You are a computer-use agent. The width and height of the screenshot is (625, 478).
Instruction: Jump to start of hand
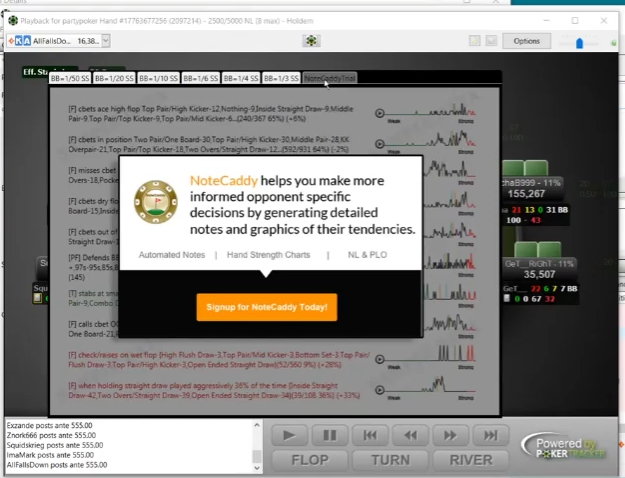click(x=370, y=435)
